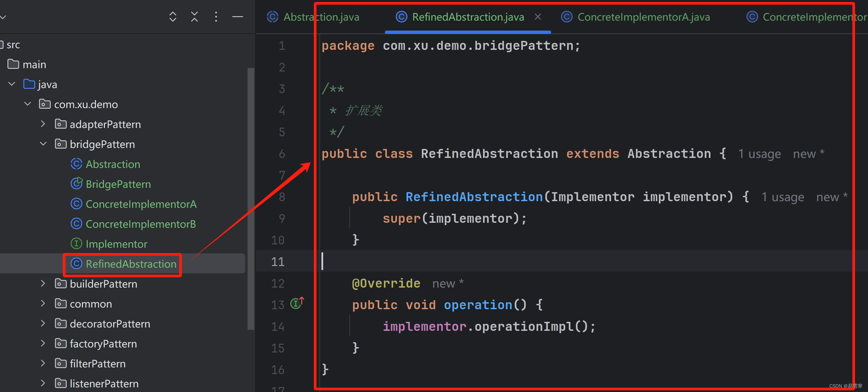Click the BridgePattern runnable class icon
This screenshot has height=392, width=868.
tap(76, 184)
